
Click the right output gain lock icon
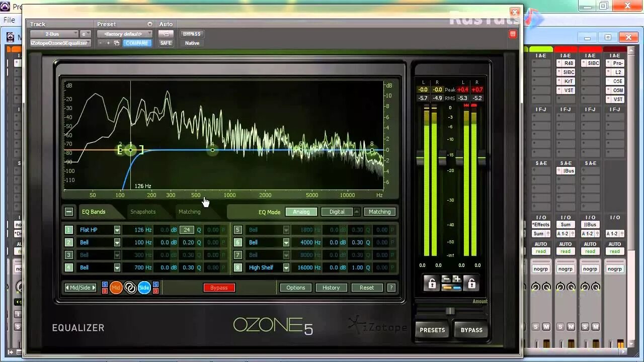(471, 284)
